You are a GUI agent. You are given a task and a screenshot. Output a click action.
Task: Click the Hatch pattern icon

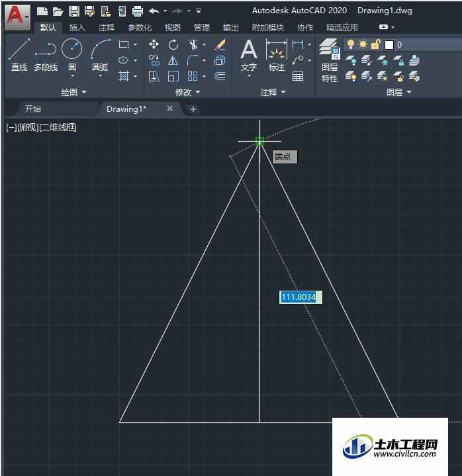(x=124, y=76)
